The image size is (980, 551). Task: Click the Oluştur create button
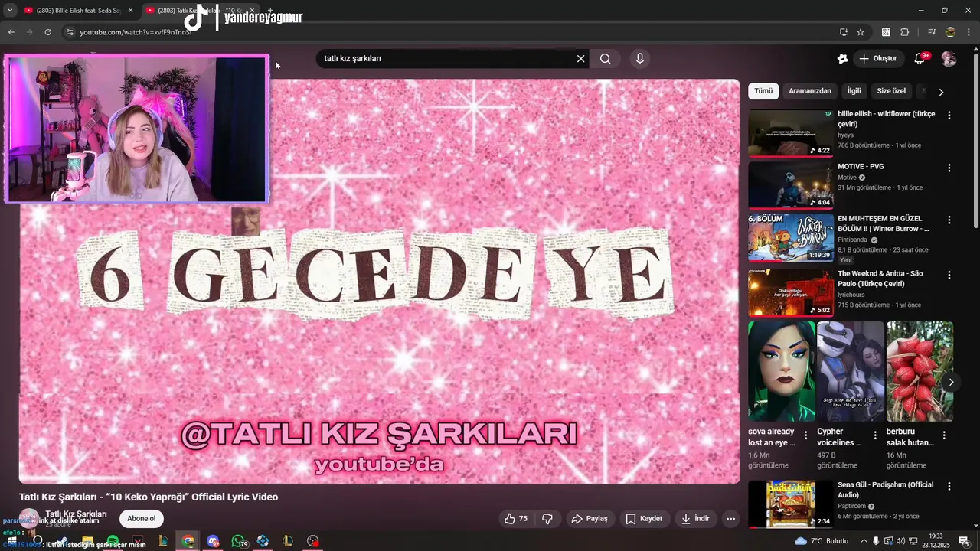[877, 59]
